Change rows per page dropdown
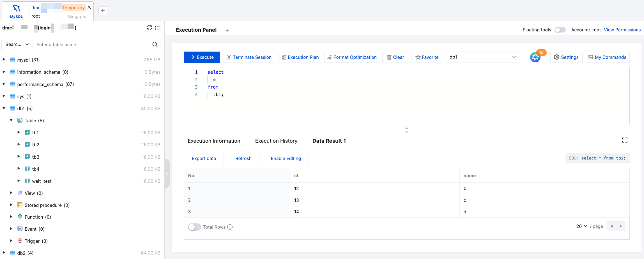 (581, 226)
